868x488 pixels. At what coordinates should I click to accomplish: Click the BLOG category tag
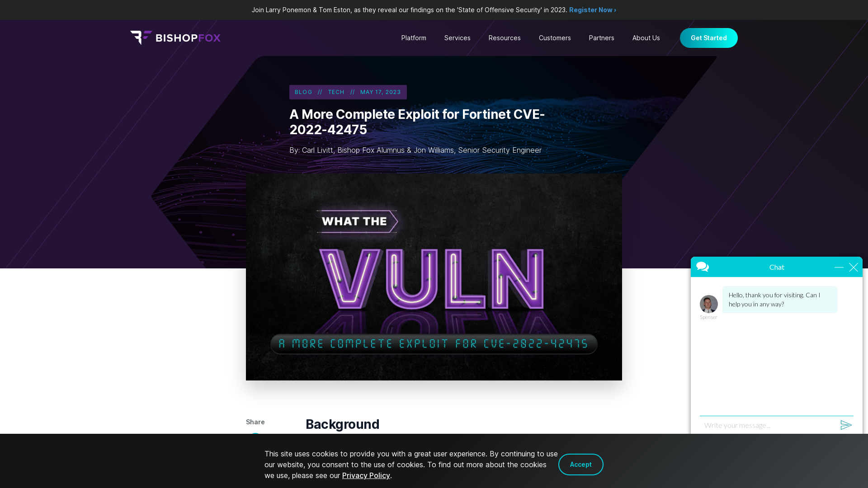303,92
